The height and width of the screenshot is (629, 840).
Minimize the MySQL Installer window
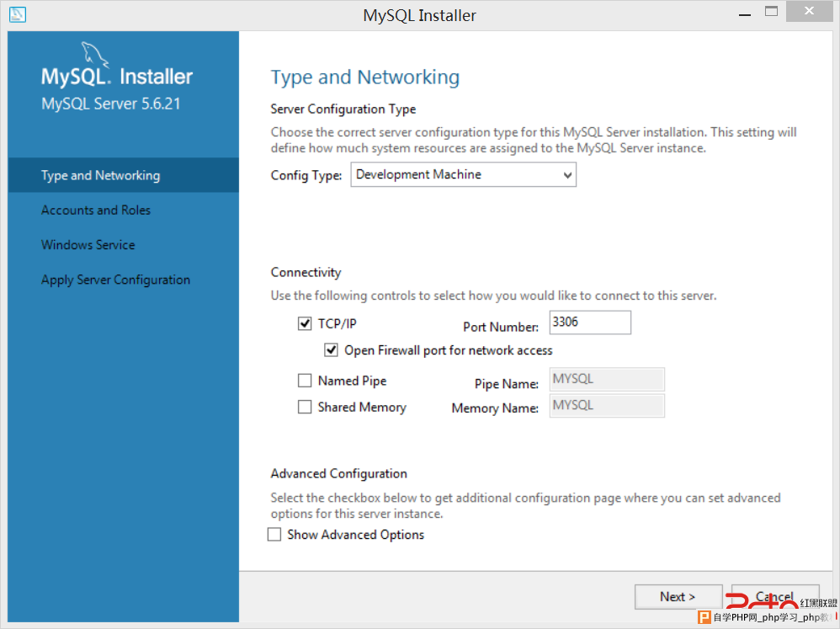click(x=745, y=13)
